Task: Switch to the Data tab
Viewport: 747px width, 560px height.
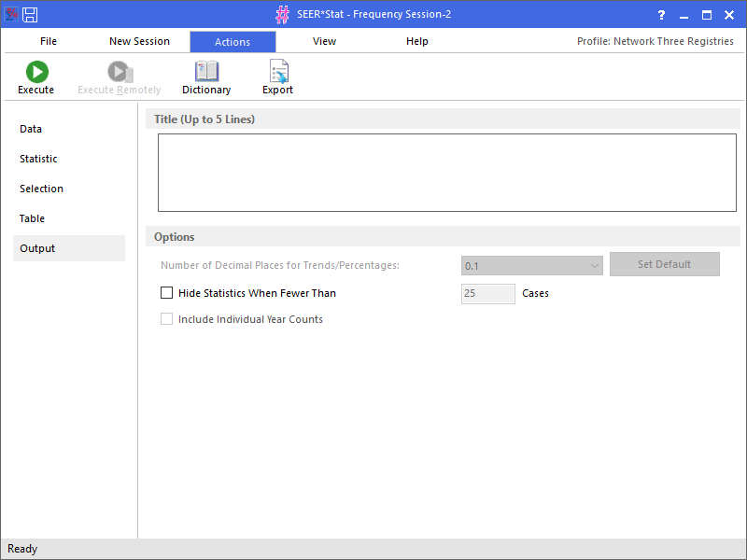Action: tap(31, 129)
